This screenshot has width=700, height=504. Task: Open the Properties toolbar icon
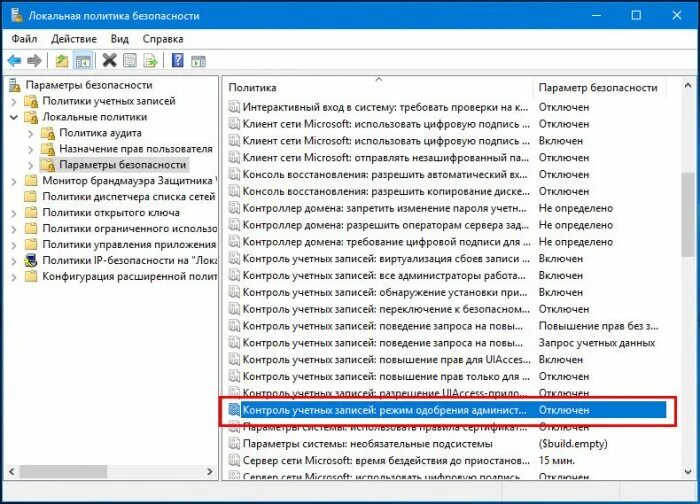(130, 60)
